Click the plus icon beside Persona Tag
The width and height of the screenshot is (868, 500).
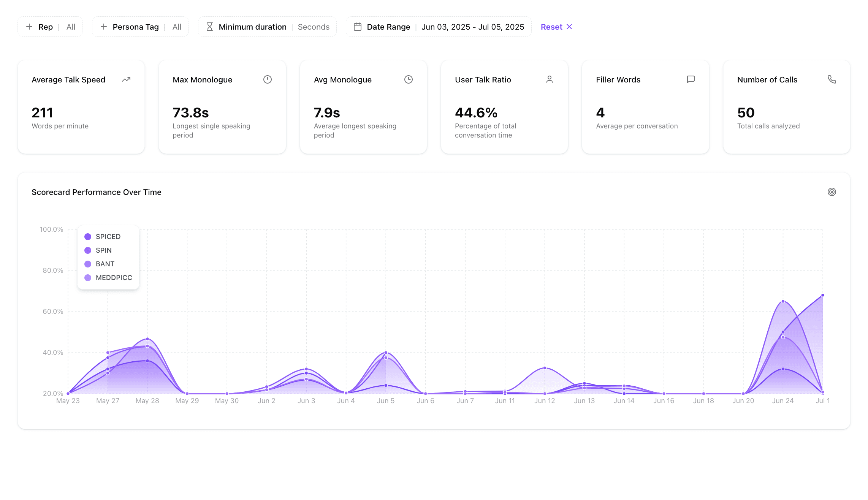point(103,27)
